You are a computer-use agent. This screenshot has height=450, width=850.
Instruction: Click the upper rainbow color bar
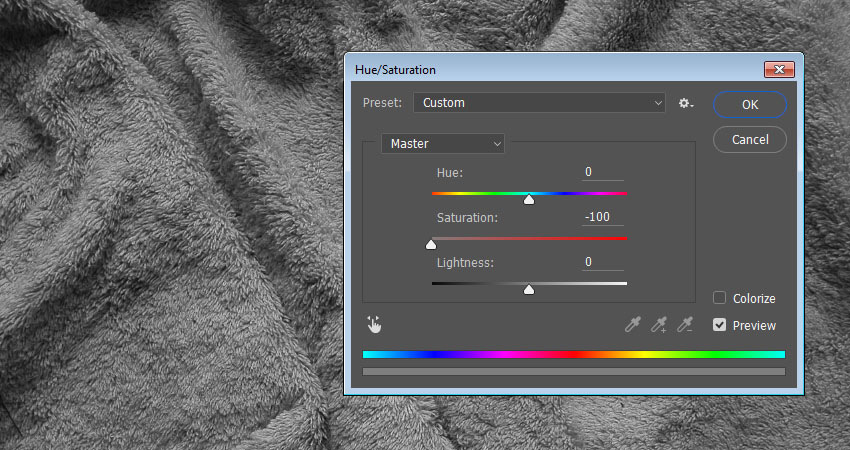click(x=574, y=354)
